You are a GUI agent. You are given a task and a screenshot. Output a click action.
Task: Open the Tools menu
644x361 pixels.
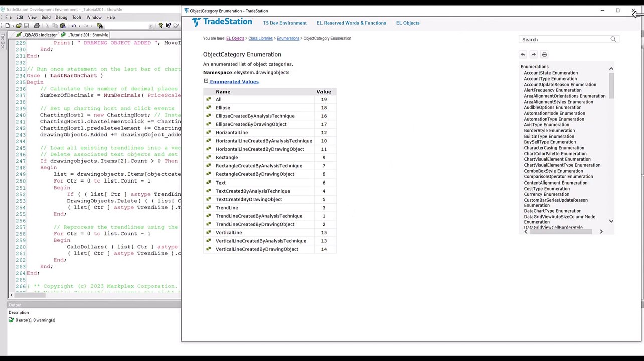pos(77,17)
